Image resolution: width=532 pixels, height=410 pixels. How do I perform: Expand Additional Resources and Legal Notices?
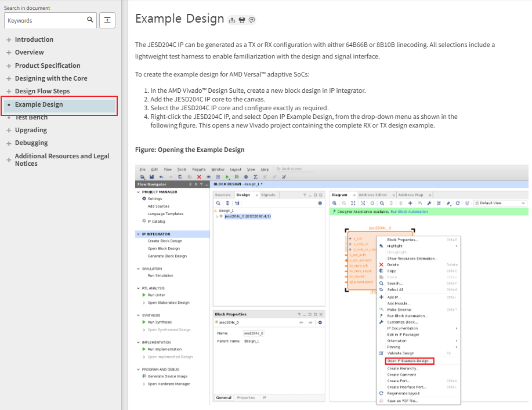9,159
